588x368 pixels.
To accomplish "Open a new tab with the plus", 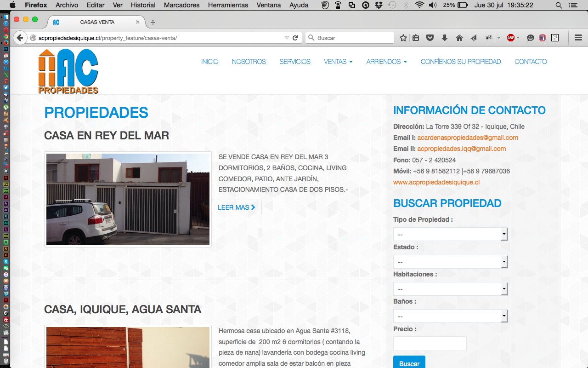I will coord(153,22).
